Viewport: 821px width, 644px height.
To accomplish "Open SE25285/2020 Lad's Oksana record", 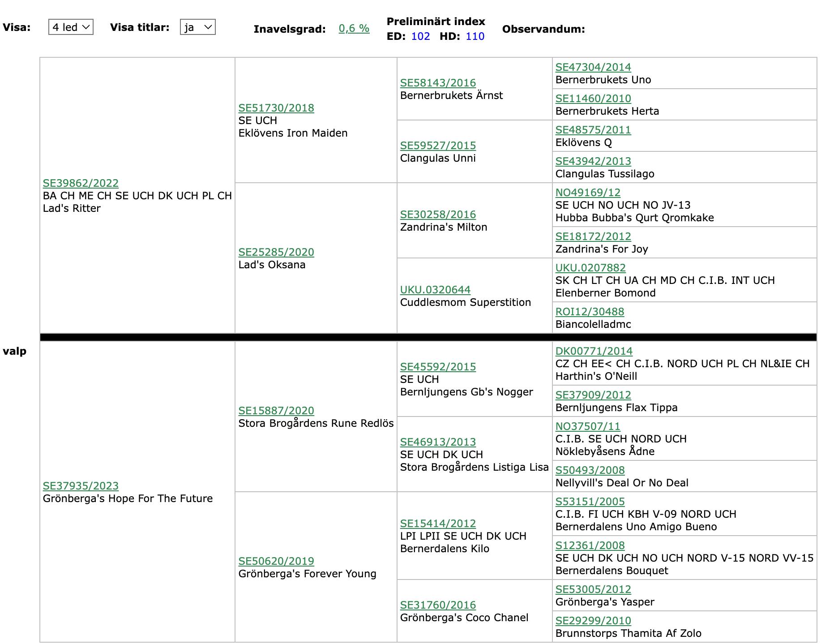I will (x=276, y=252).
